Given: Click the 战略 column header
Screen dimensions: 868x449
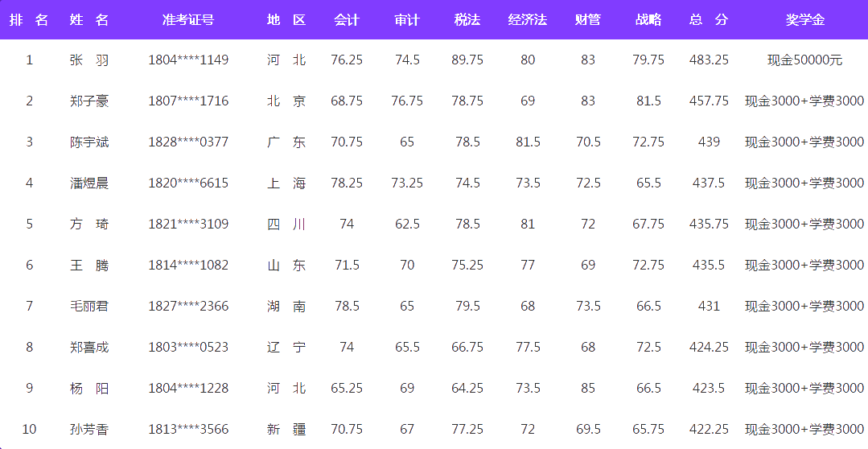Looking at the screenshot, I should coord(648,19).
